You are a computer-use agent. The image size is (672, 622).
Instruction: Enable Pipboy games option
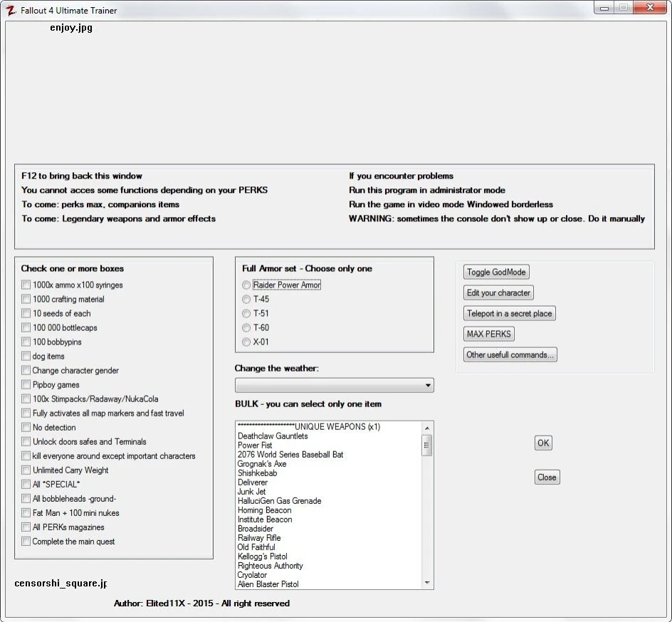pos(26,385)
